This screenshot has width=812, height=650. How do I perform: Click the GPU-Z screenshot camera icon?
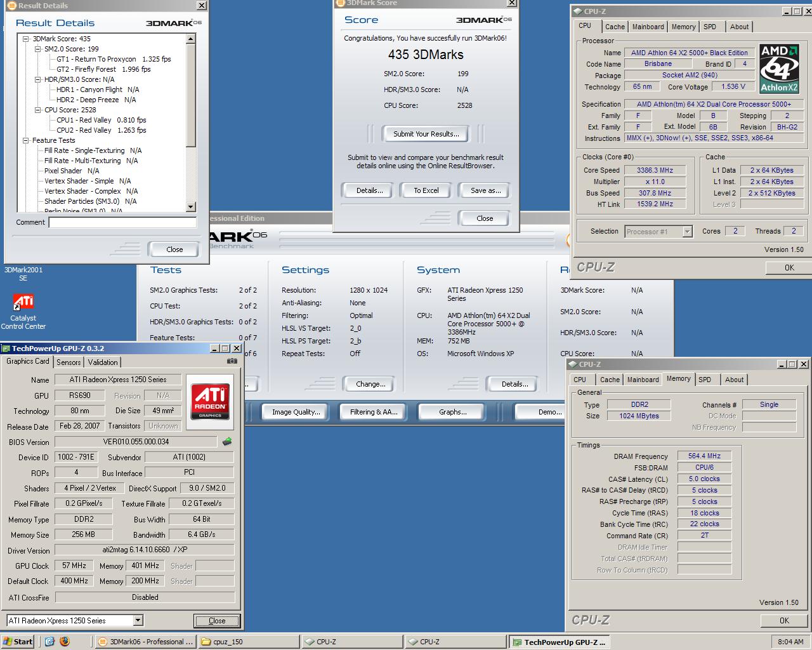(x=232, y=361)
